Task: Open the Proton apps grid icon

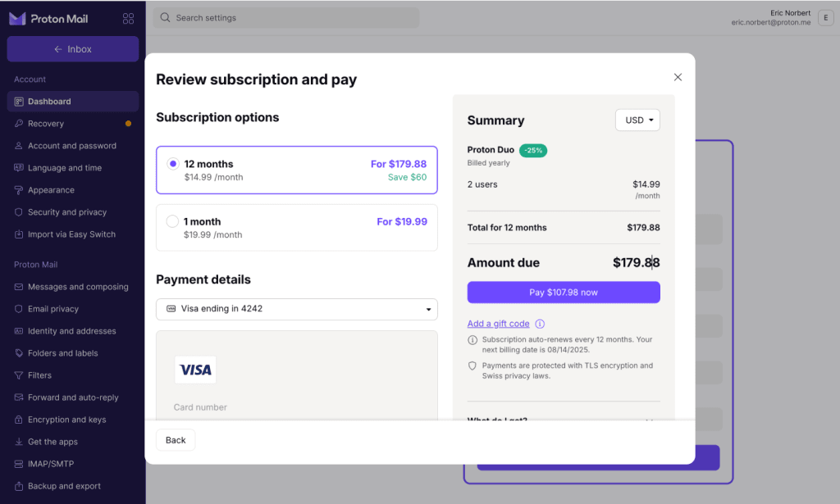Action: [x=128, y=19]
